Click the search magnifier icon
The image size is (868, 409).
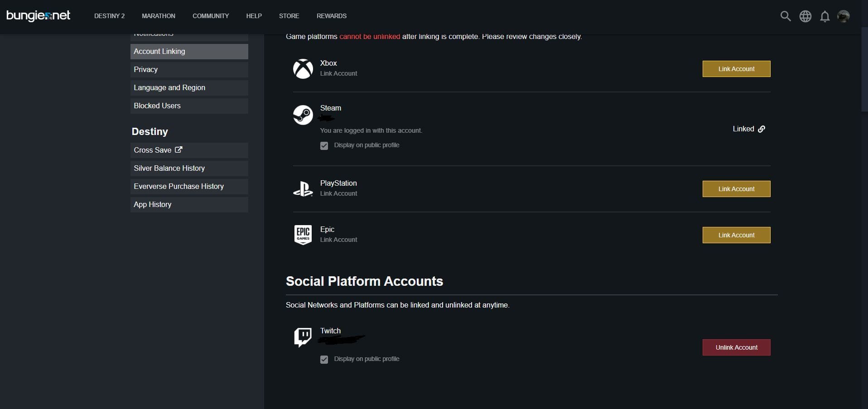[x=785, y=16]
